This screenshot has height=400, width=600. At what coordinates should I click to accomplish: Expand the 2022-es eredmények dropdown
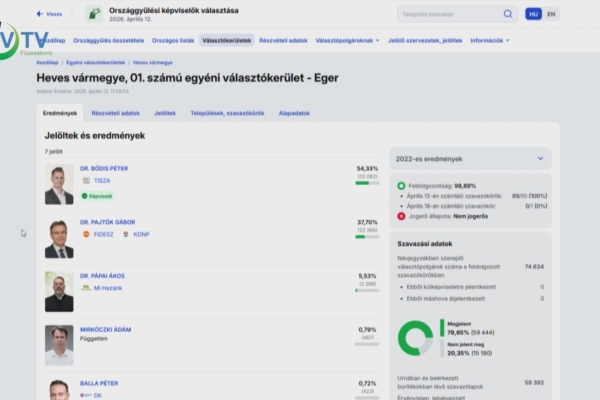(470, 158)
